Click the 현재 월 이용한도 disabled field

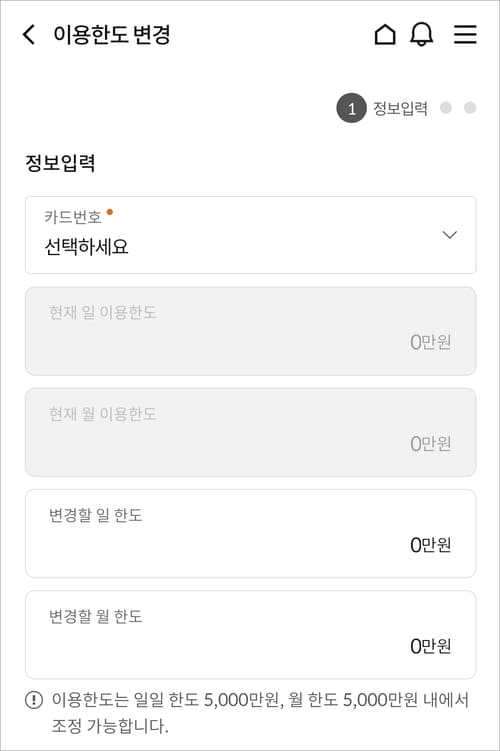[250, 432]
